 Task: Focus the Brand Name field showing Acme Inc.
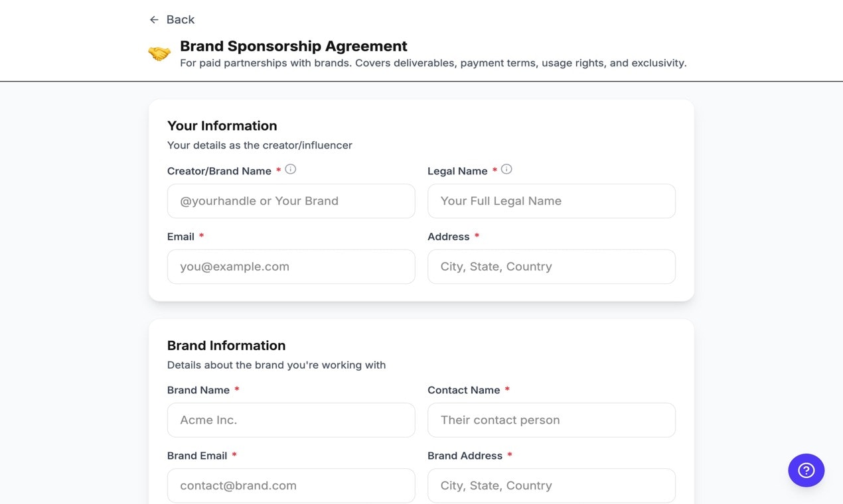pos(291,420)
